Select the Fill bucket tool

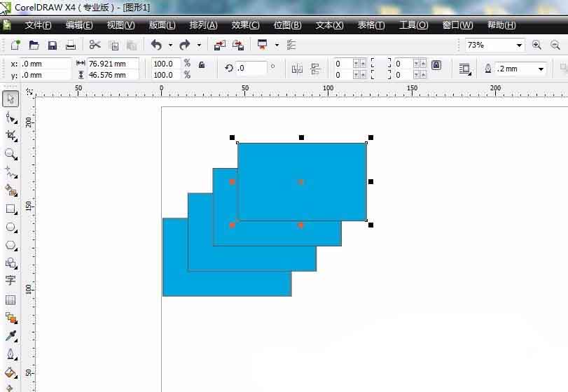[x=11, y=372]
